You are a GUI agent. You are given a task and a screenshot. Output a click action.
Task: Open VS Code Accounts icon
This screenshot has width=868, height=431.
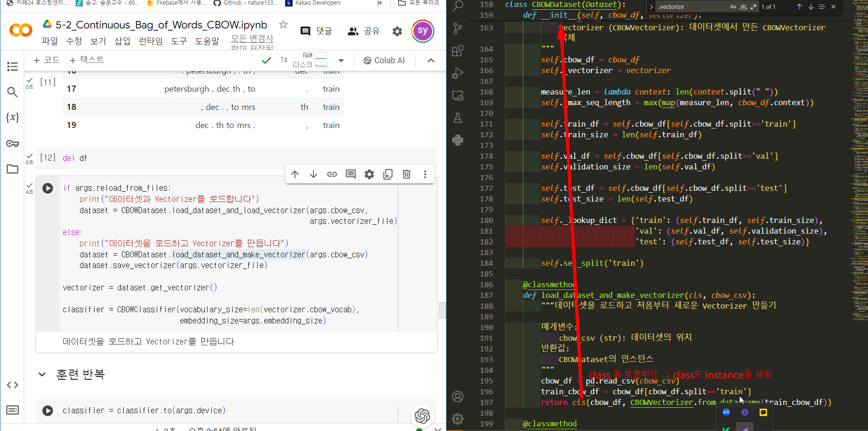click(458, 397)
